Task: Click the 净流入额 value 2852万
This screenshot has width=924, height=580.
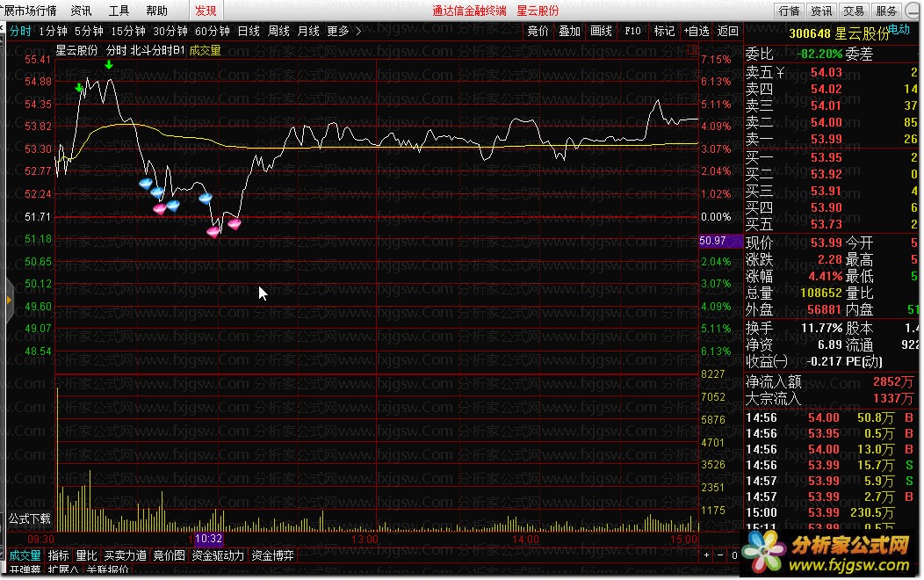Action: (892, 382)
